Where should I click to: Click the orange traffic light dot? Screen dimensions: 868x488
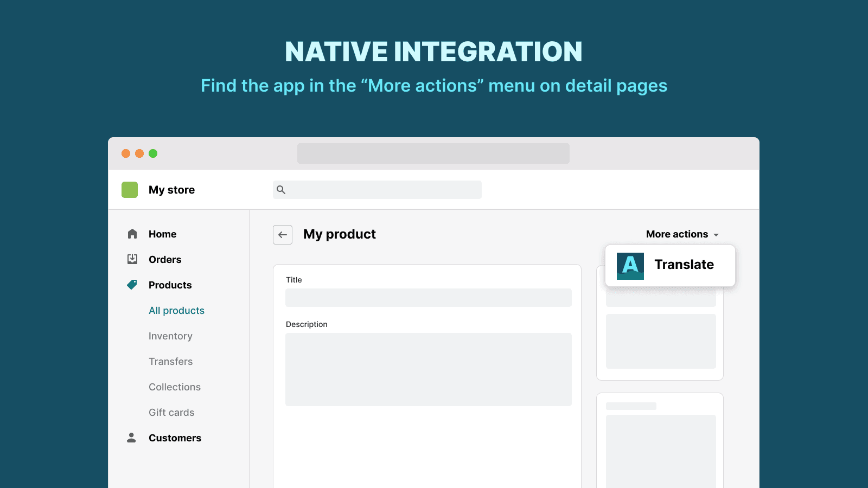pos(125,153)
